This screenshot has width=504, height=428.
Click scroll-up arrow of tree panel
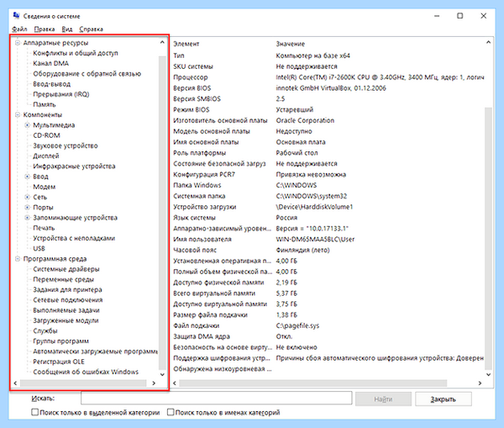click(x=162, y=42)
